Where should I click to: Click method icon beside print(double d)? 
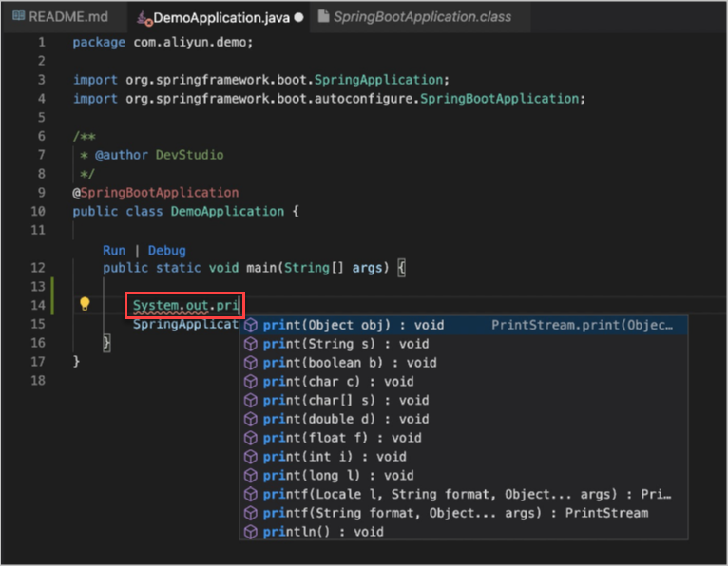coord(251,419)
